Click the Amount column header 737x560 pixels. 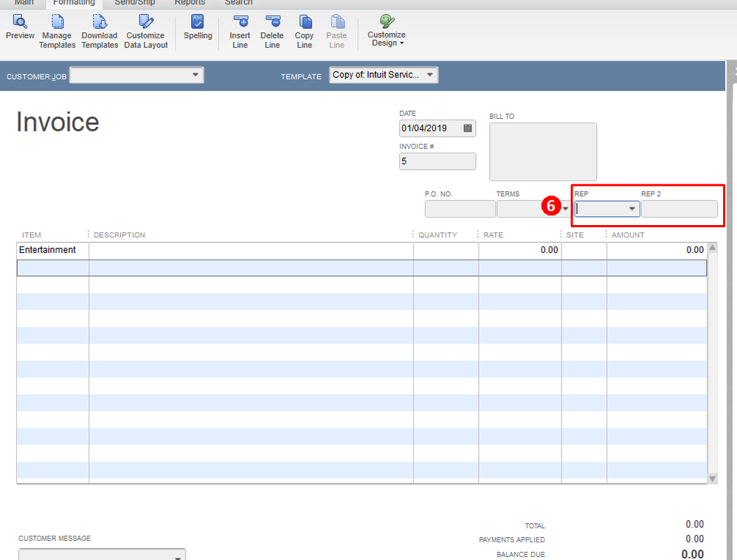point(628,235)
